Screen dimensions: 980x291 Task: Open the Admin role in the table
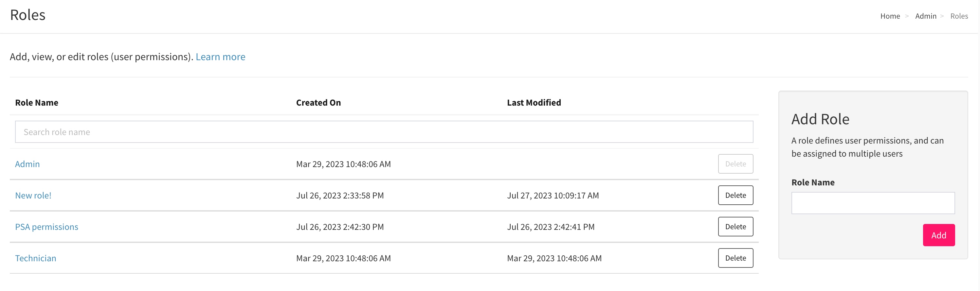[27, 164]
